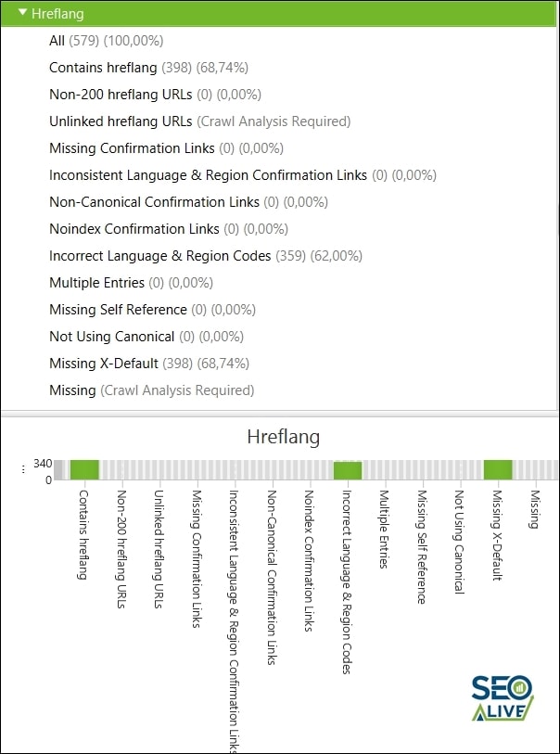Screen dimensions: 560x754
Task: Open Incorrect Language & Region Codes filter
Action: click(205, 256)
